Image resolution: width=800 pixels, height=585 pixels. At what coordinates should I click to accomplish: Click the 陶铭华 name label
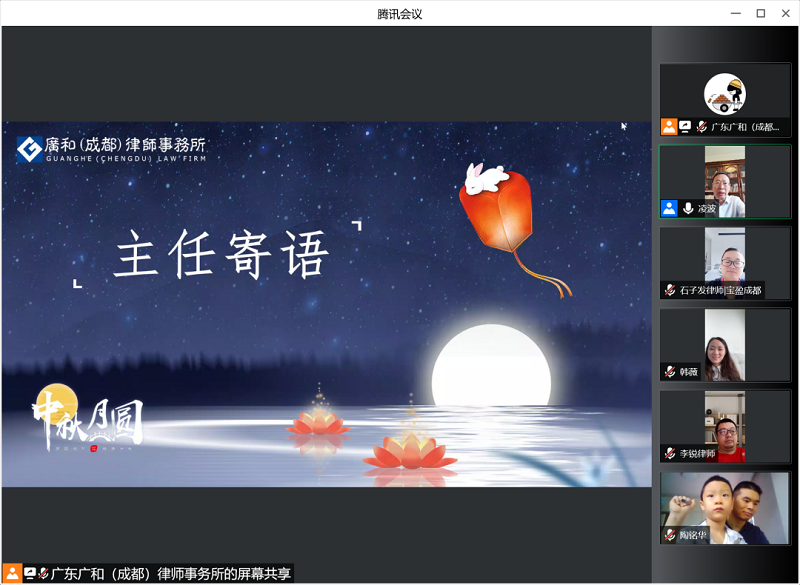point(693,535)
